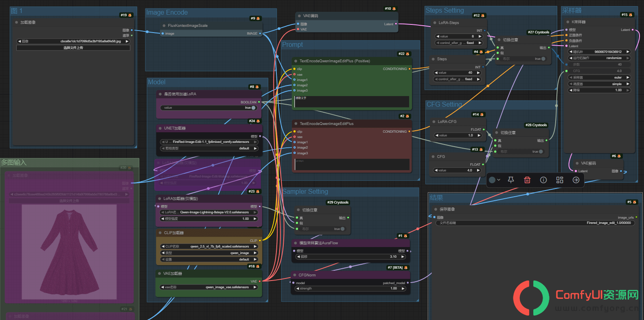Click the collapse dot on the CFGNorm node
This screenshot has width=644, height=320.
pyautogui.click(x=295, y=275)
